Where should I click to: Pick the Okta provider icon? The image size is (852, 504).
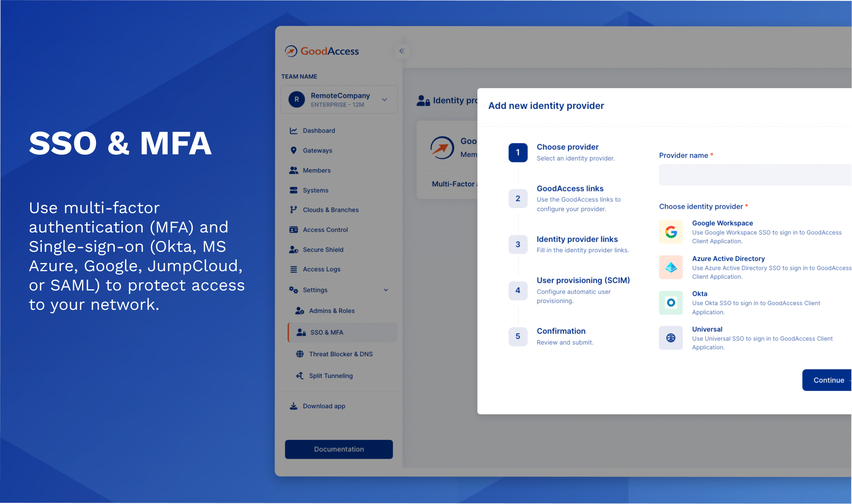pyautogui.click(x=671, y=303)
